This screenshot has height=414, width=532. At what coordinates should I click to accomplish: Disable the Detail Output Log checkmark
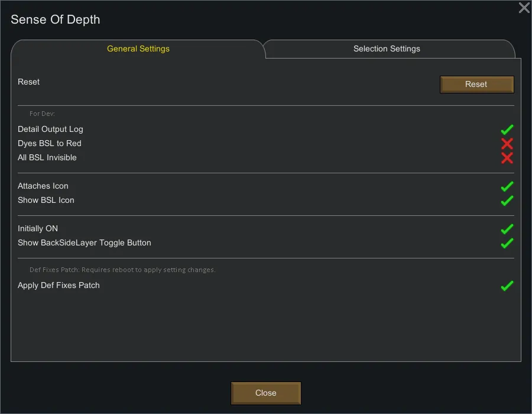(x=507, y=130)
